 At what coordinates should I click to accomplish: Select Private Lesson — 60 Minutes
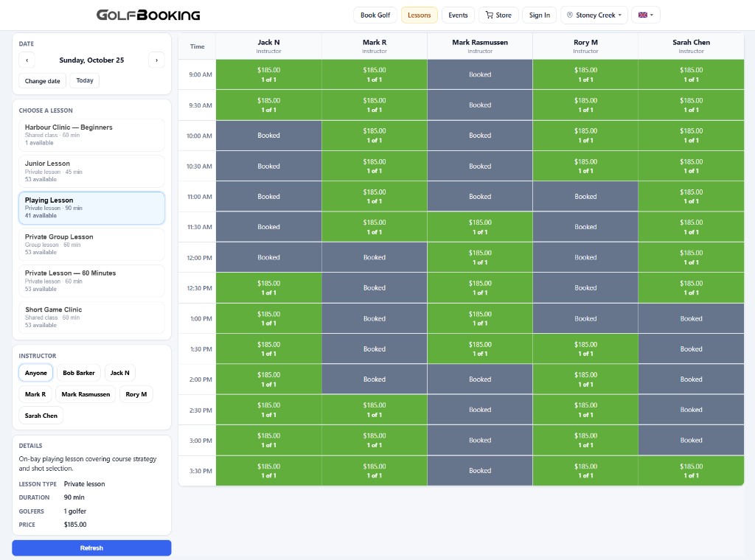tap(91, 281)
